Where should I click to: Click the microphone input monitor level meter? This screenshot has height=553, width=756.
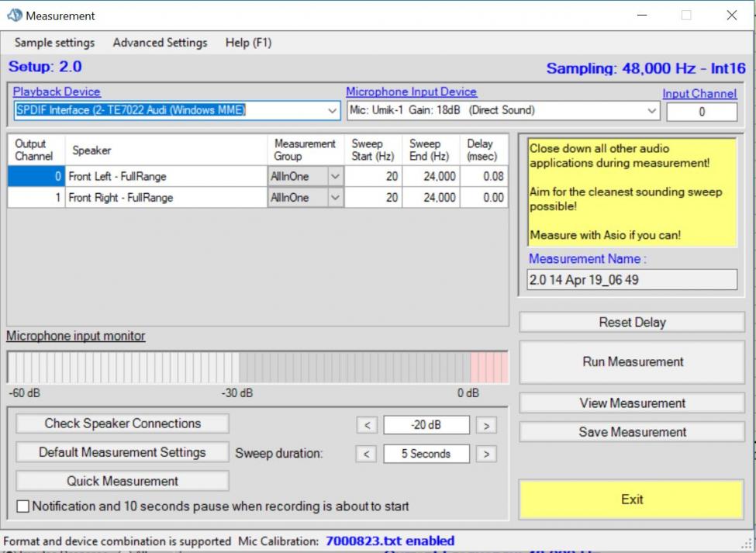point(257,368)
